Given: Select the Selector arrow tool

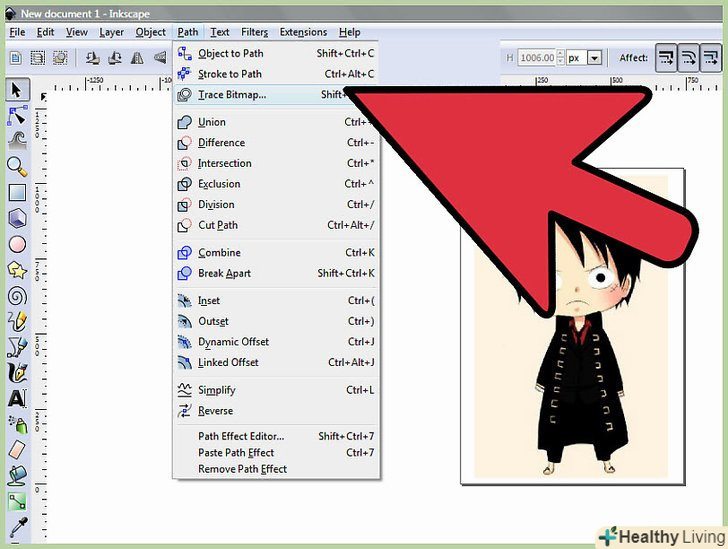Looking at the screenshot, I should [x=17, y=91].
